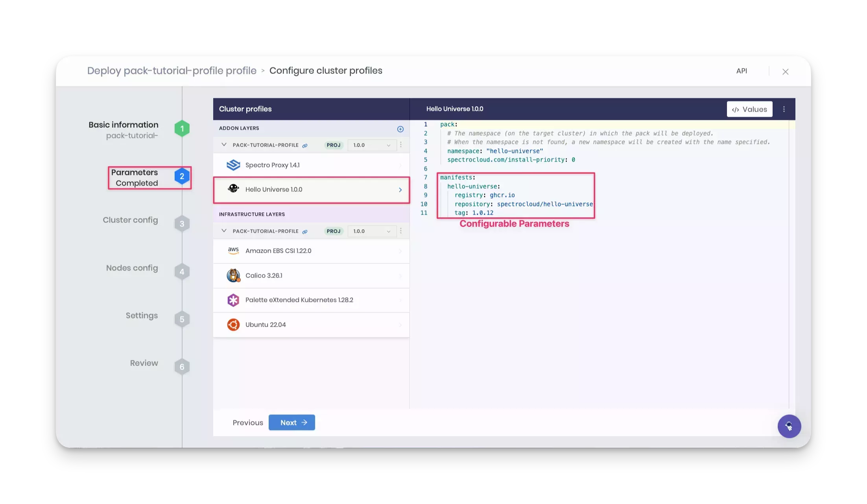Select the Amazon EBS CSI aws icon

(x=234, y=250)
